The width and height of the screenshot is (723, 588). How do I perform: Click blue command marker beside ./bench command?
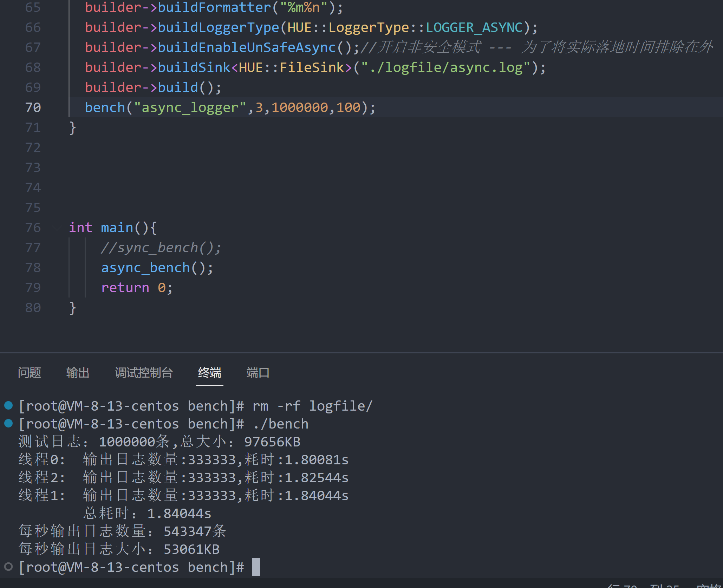click(8, 424)
